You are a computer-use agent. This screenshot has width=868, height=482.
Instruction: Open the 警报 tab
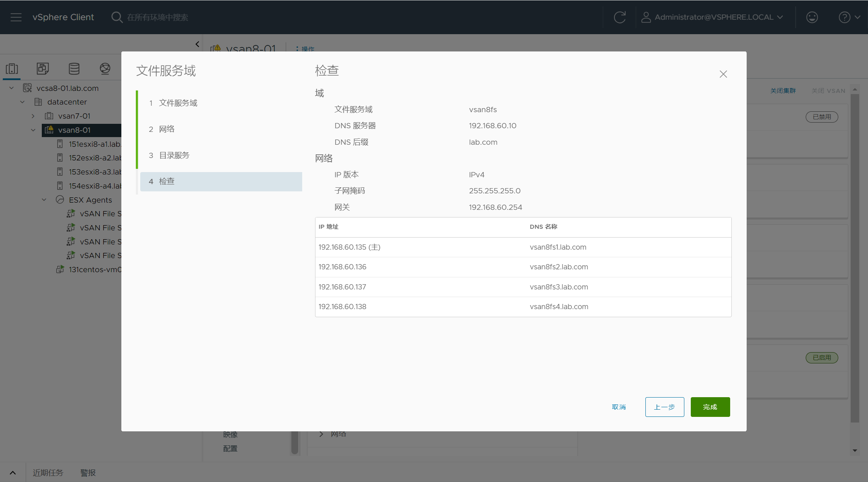coord(88,473)
